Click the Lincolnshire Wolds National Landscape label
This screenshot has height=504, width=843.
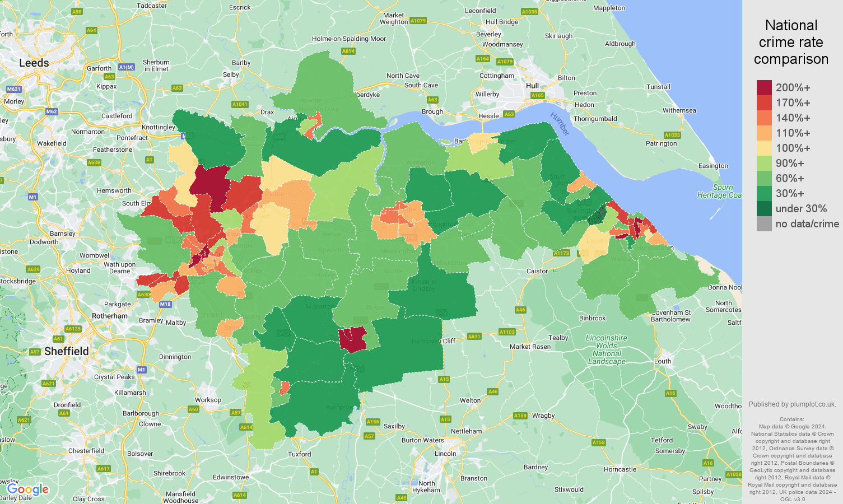[x=607, y=349]
